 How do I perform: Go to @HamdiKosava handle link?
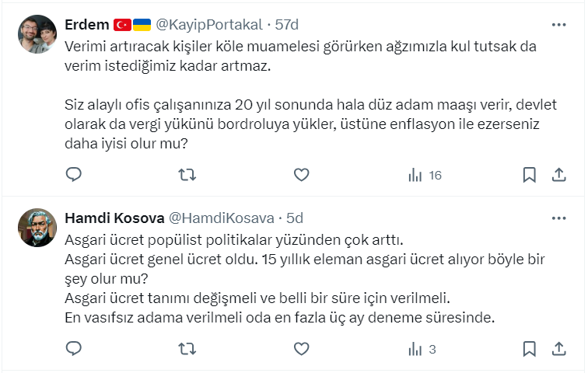(222, 218)
